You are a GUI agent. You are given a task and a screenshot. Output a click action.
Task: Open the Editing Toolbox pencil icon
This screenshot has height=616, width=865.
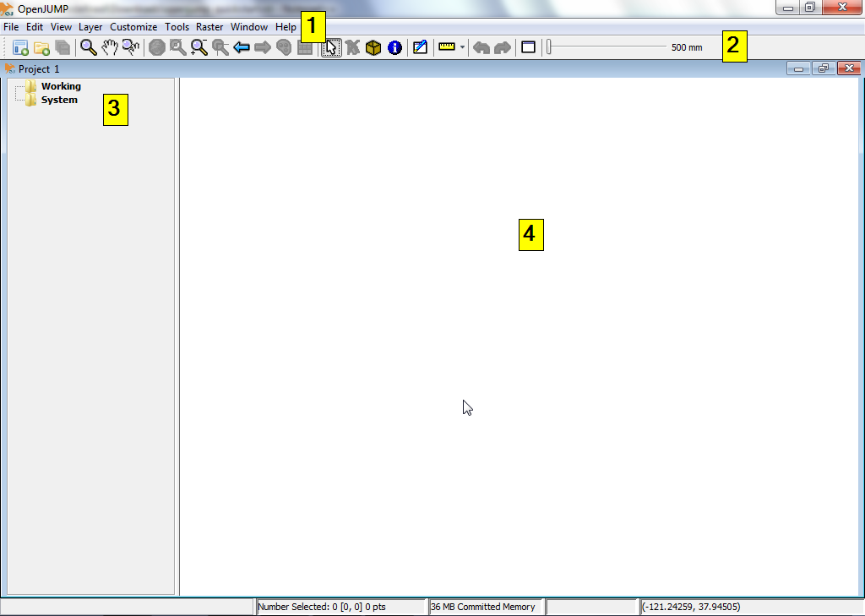pyautogui.click(x=420, y=47)
